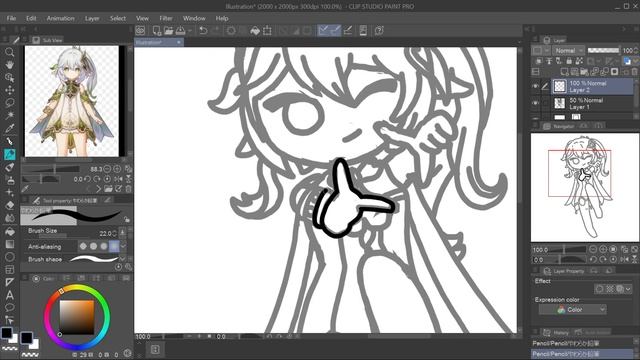Open the Window menu
Viewport: 640px width, 360px height.
point(194,18)
